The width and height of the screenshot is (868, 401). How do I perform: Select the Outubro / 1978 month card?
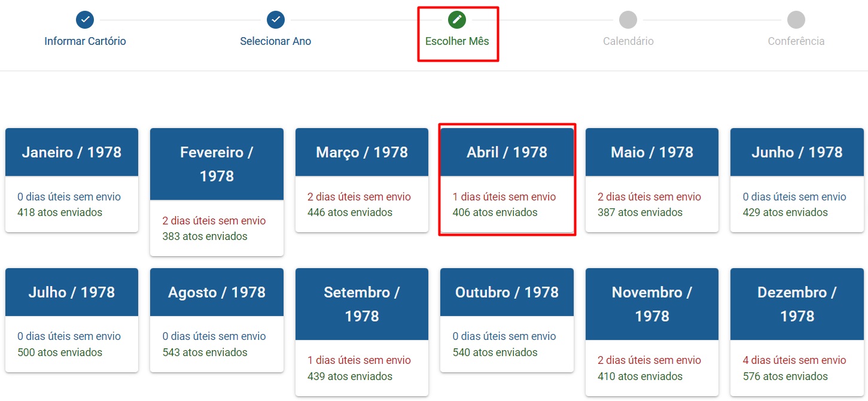pos(507,320)
